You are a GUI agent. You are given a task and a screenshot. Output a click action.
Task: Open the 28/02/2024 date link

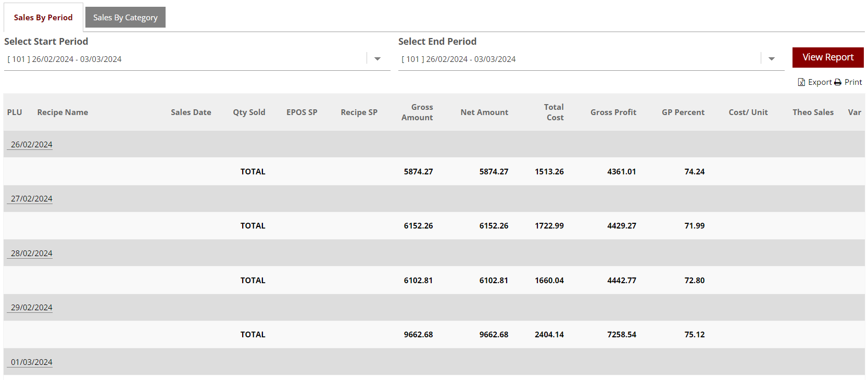tap(32, 254)
